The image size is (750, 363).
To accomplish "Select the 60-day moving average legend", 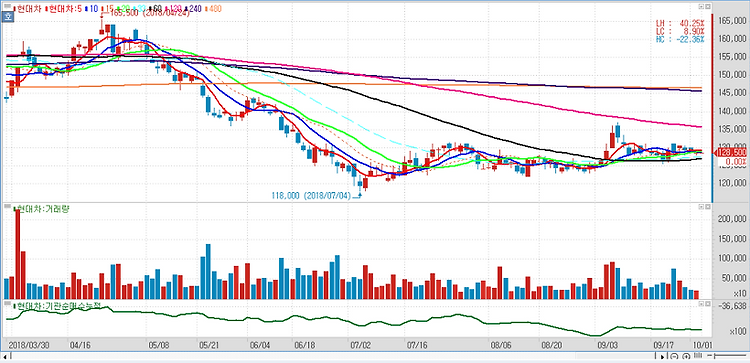I will pos(155,9).
